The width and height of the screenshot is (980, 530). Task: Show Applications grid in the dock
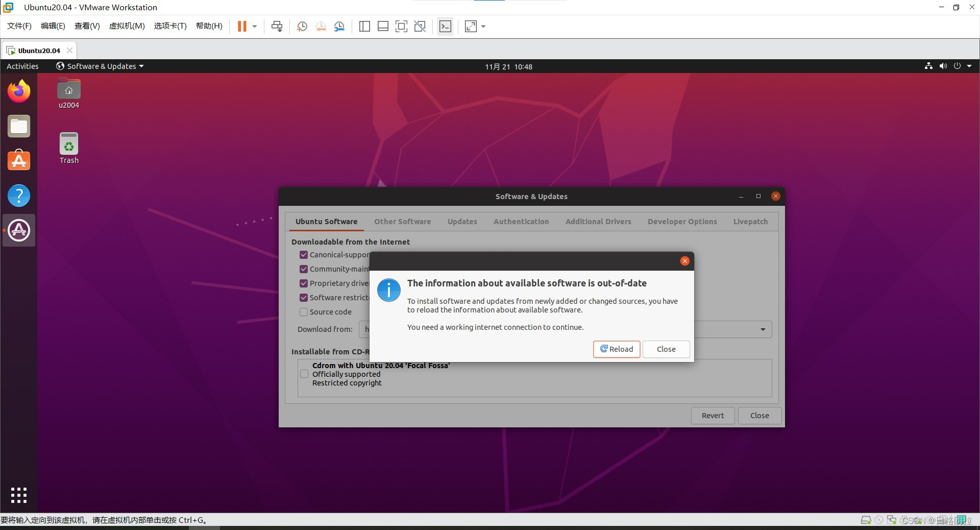pyautogui.click(x=19, y=495)
